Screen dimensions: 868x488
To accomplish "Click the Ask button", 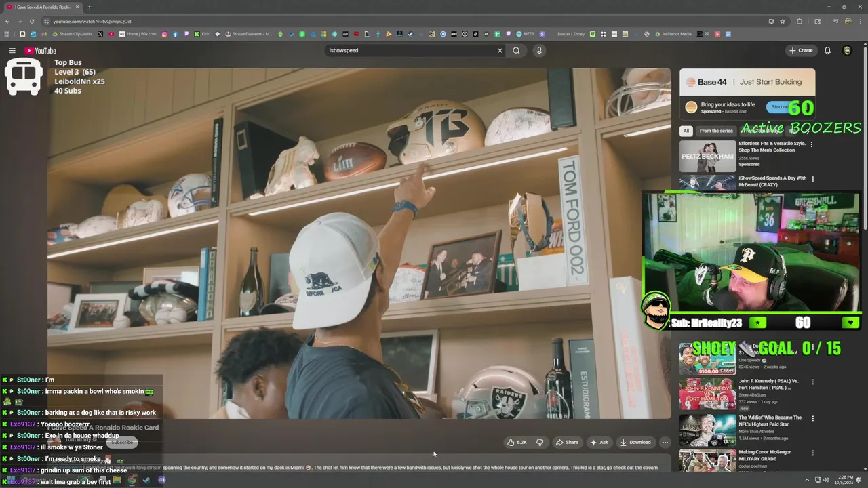I will point(599,442).
